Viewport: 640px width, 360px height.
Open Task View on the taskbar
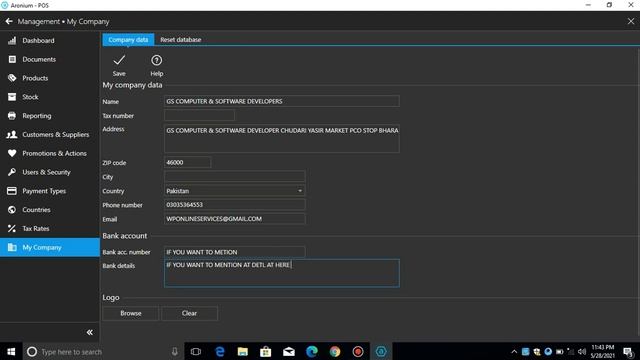[196, 351]
